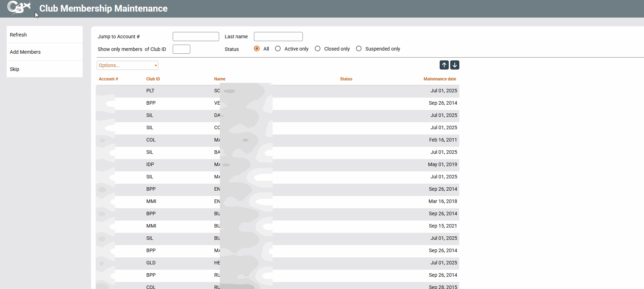Sort by Club ID column header
Image resolution: width=644 pixels, height=289 pixels.
coord(153,79)
